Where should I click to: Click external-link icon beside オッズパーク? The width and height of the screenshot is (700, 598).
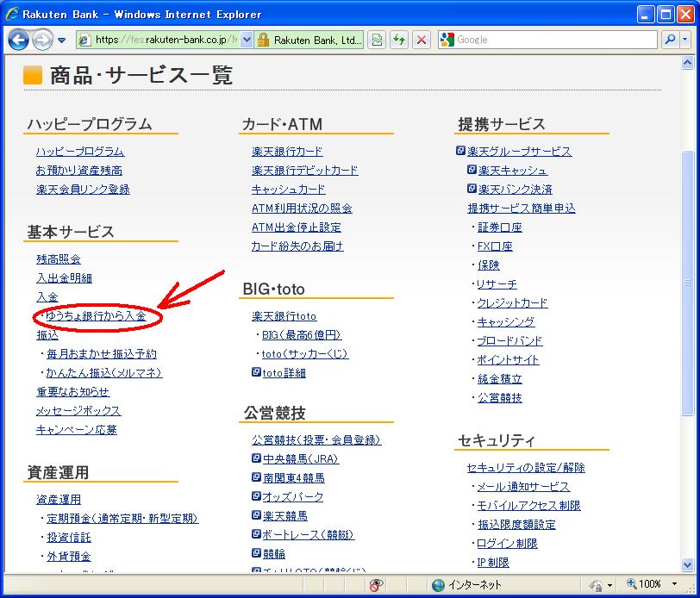[x=256, y=495]
